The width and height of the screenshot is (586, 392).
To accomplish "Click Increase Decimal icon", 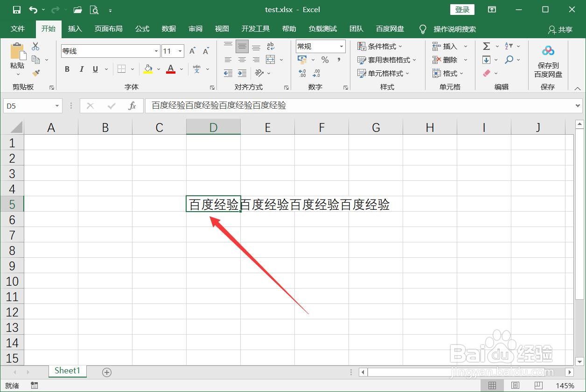I will tap(302, 73).
